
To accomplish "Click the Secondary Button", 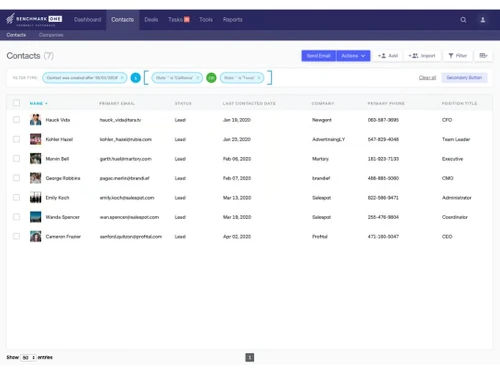I will pyautogui.click(x=464, y=78).
